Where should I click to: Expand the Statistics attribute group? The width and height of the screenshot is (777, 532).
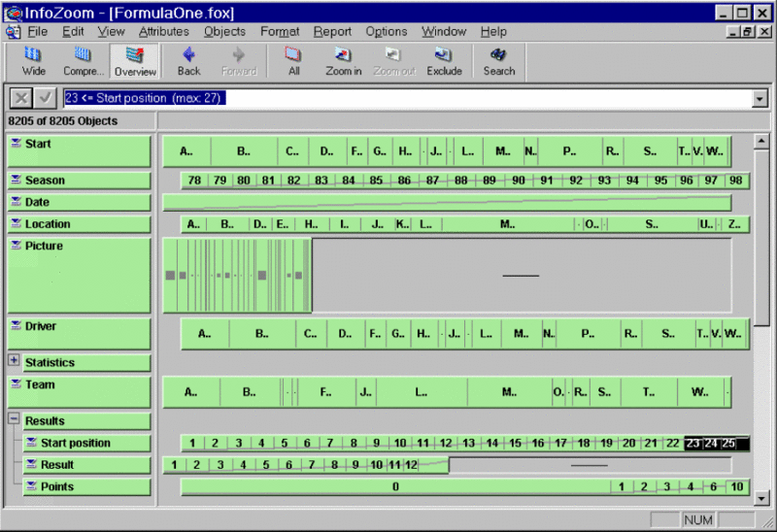[14, 360]
